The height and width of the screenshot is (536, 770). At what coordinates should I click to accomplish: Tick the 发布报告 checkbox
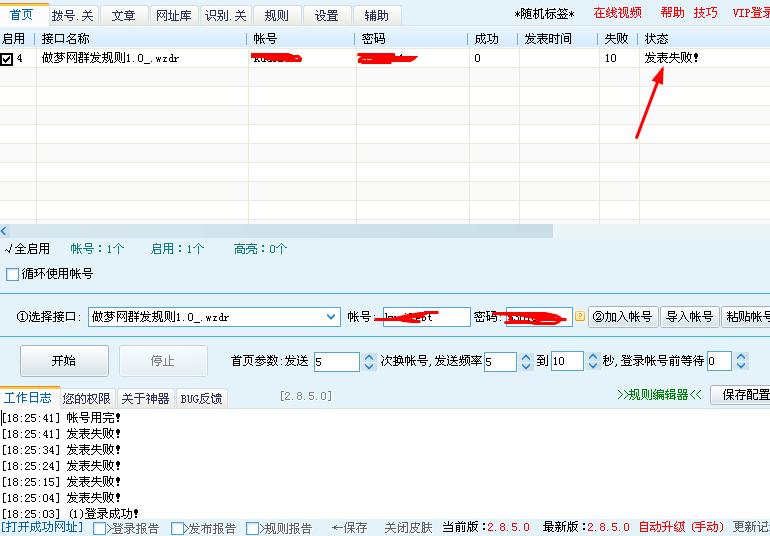[178, 528]
